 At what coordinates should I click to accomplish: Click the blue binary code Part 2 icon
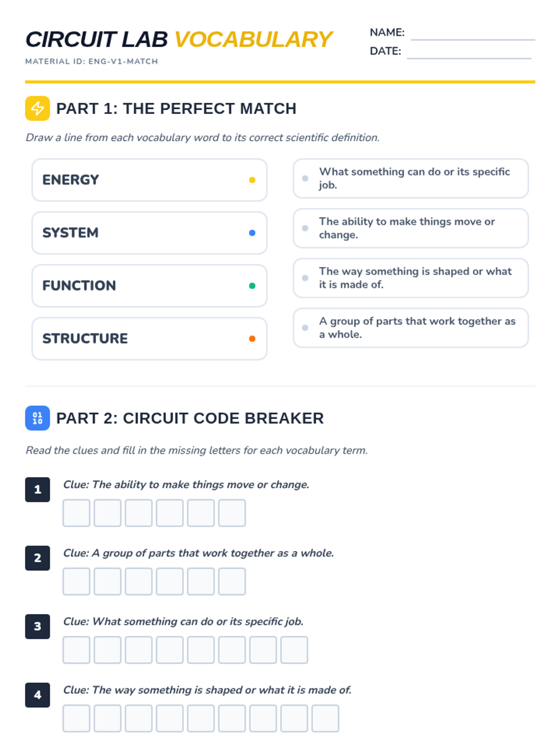tap(37, 418)
